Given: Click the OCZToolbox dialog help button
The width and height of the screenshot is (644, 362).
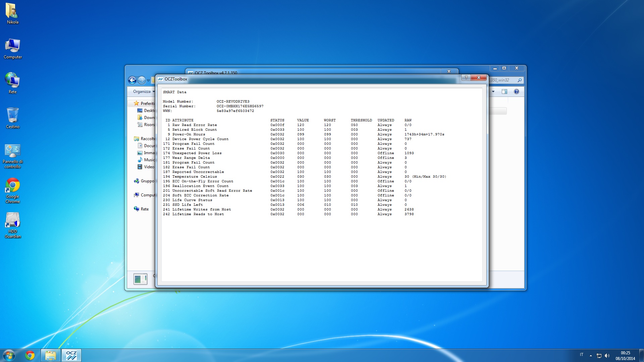Looking at the screenshot, I should pyautogui.click(x=466, y=77).
